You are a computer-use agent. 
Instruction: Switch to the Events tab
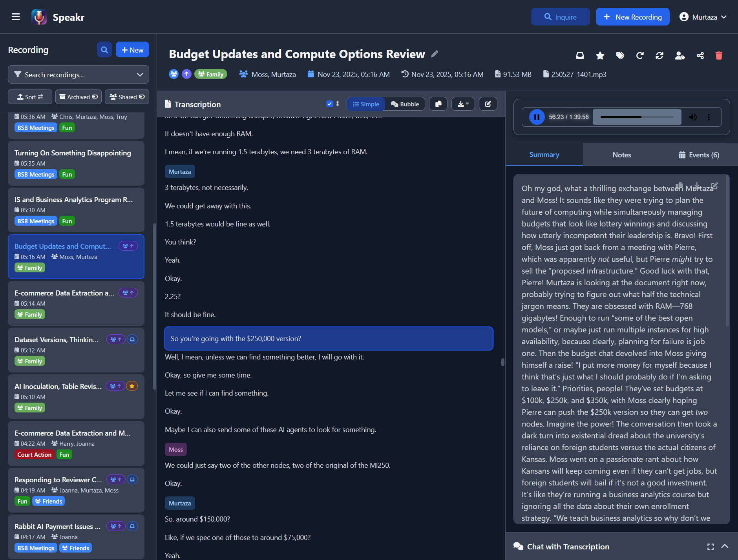(x=699, y=154)
